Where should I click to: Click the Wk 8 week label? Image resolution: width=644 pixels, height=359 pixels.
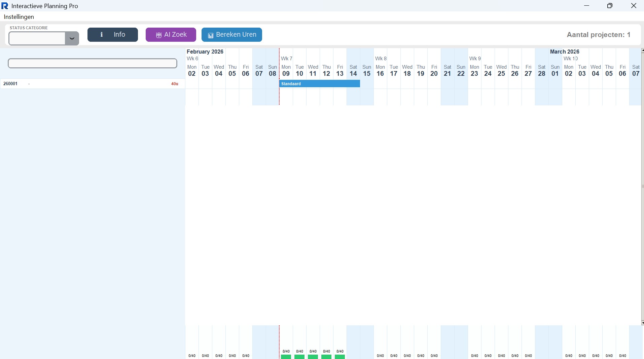(x=381, y=59)
